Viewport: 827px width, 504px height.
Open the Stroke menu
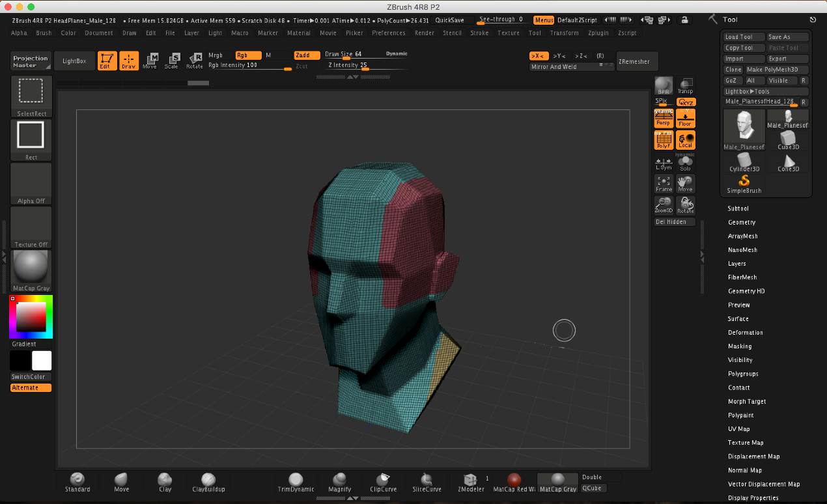(x=479, y=33)
